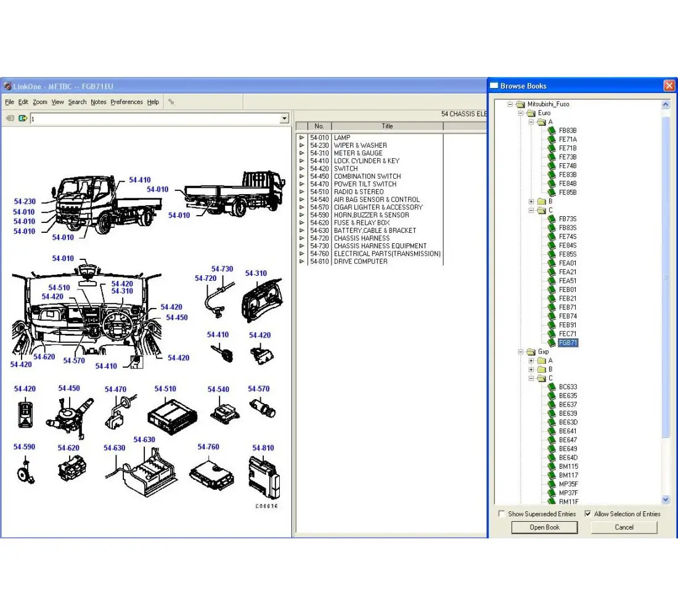This screenshot has height=616, width=678.
Task: Click the book tree vertical scrollbar thumb
Action: pyautogui.click(x=666, y=277)
